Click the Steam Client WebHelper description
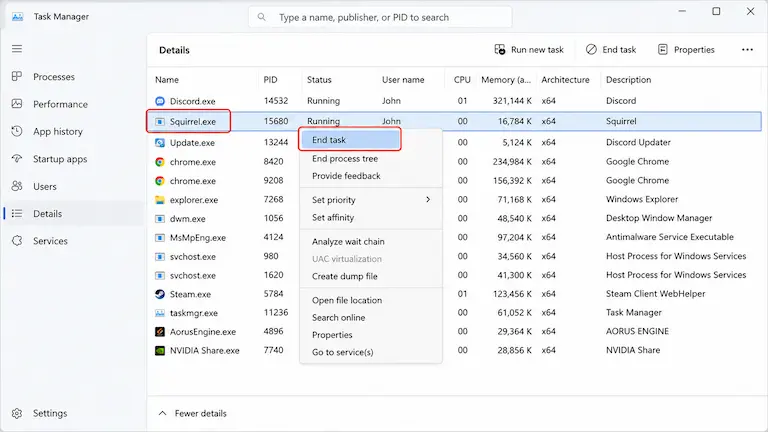The image size is (768, 432). tap(655, 294)
